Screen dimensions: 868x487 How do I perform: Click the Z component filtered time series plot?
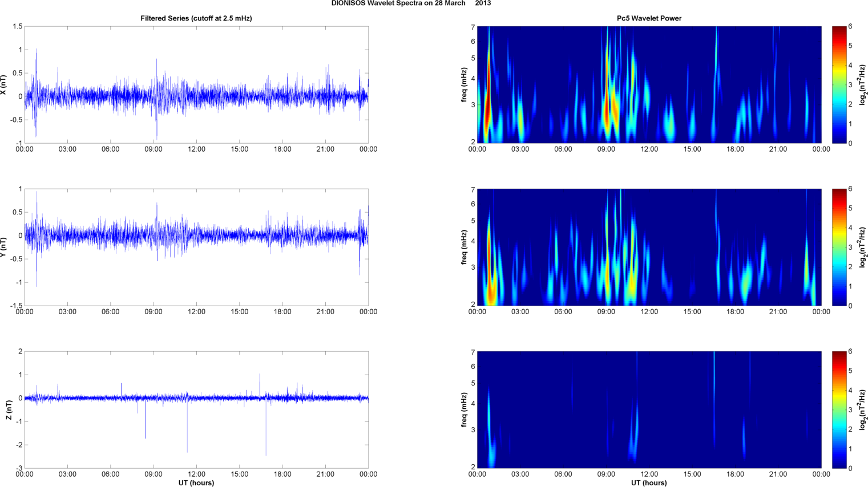tap(196, 409)
